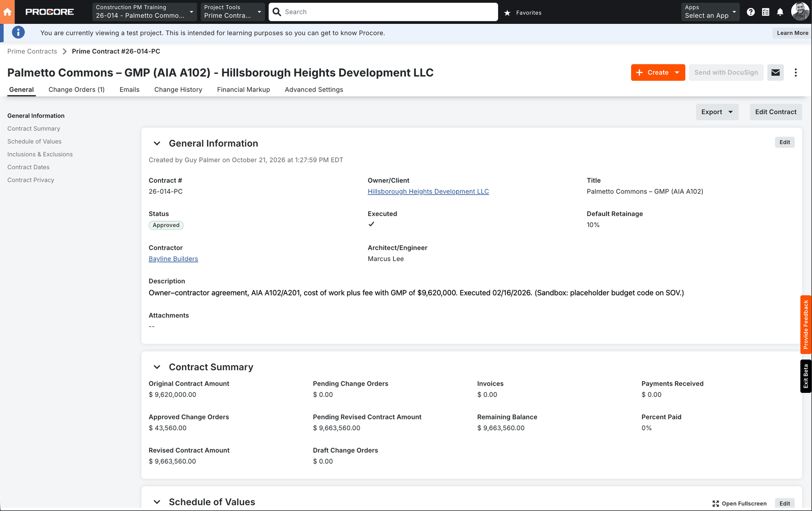Image resolution: width=812 pixels, height=511 pixels.
Task: Open the Bayline Builders link
Action: (173, 259)
